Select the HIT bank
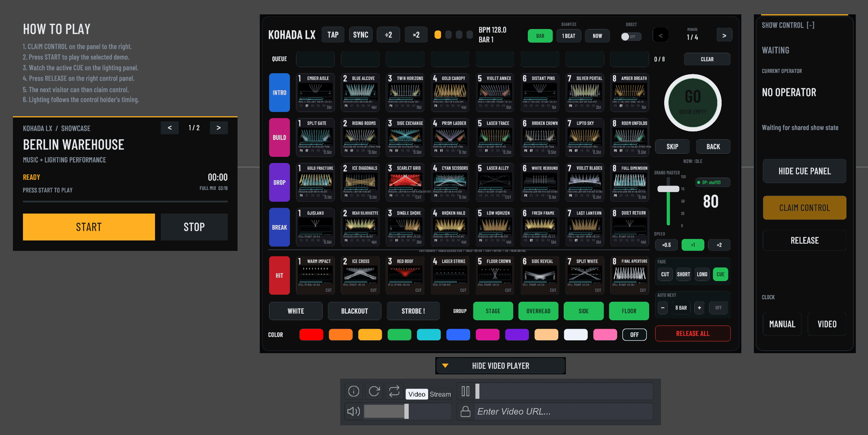This screenshot has width=868, height=435. click(280, 275)
